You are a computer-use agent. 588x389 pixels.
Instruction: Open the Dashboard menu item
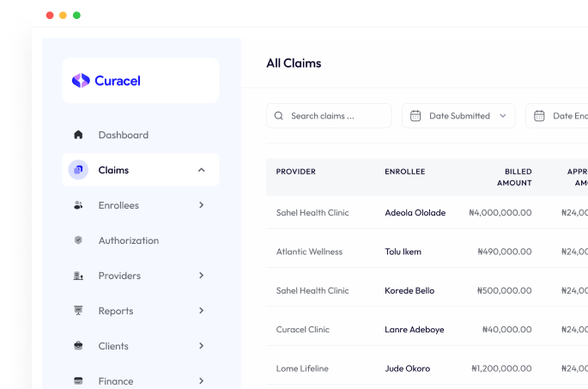tap(123, 135)
